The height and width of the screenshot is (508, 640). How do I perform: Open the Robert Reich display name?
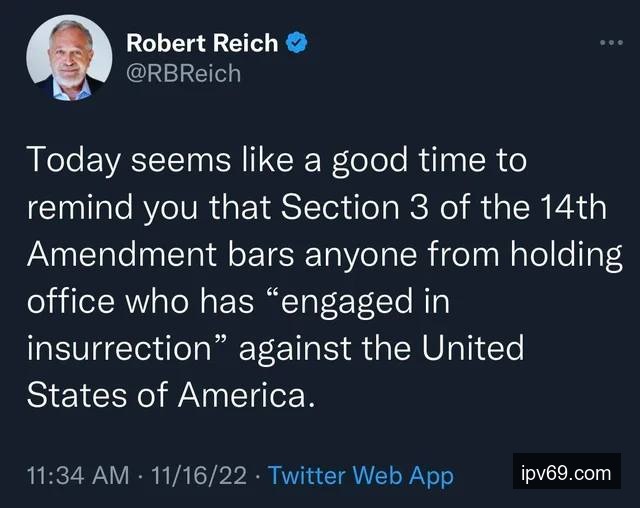click(x=204, y=43)
